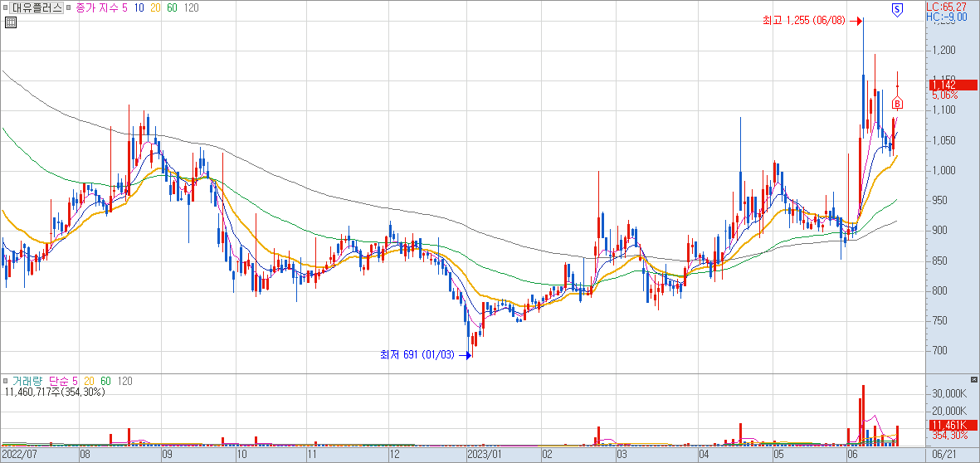Click the red 1,142 current price tag
This screenshot has height=463, width=980.
tap(953, 85)
